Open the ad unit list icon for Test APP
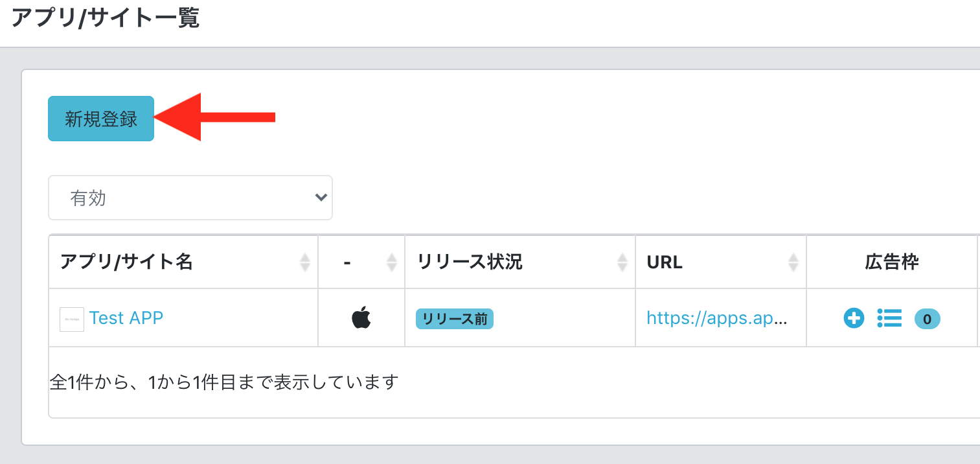Viewport: 980px width, 464px height. [x=889, y=318]
